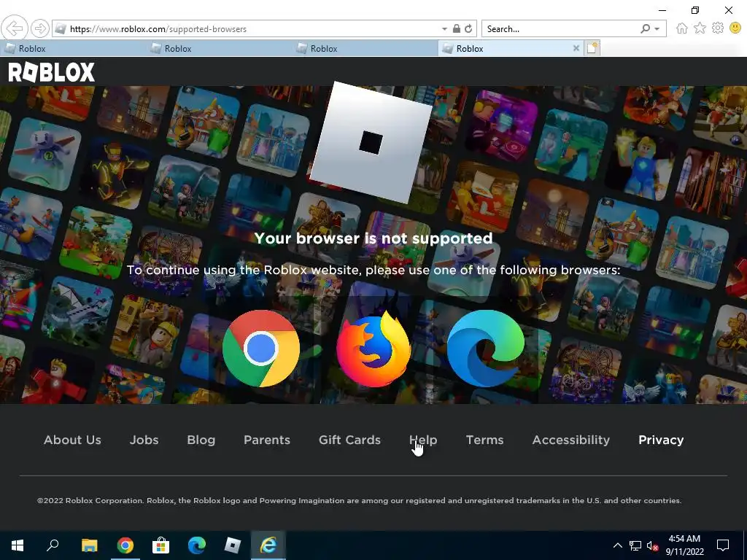The height and width of the screenshot is (560, 747).
Task: Go back with the browser back arrow
Action: coord(15,28)
